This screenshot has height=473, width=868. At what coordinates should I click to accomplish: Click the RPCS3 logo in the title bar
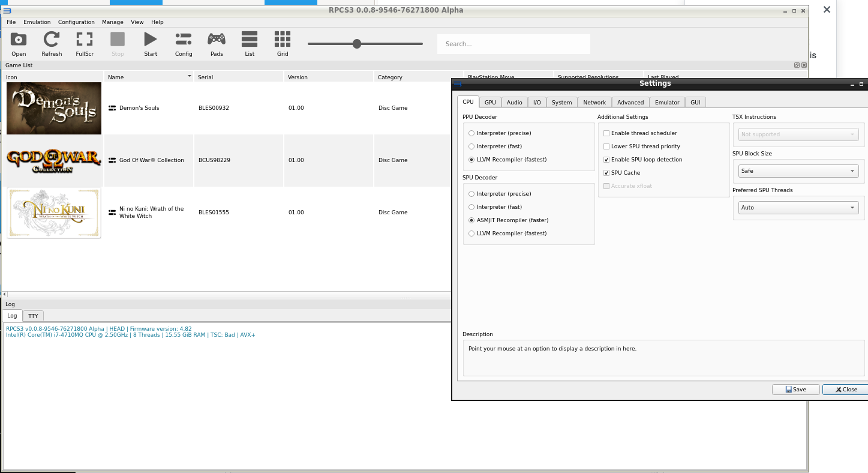tap(7, 10)
